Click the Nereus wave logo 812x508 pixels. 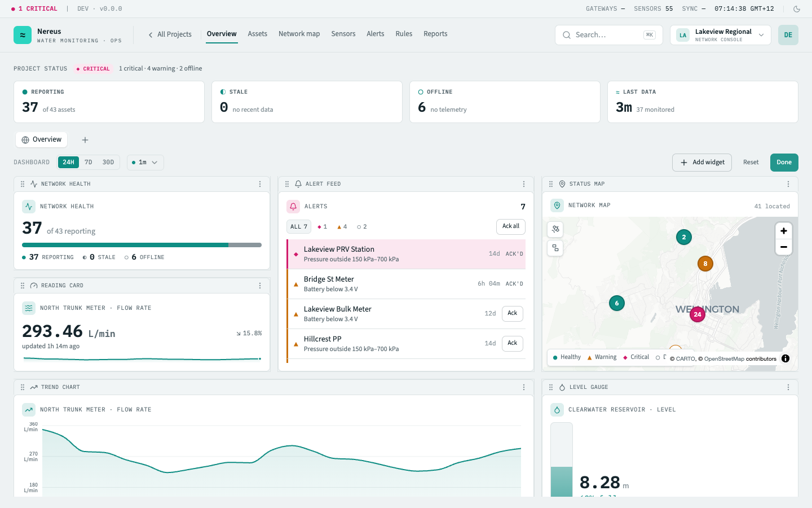coord(23,35)
